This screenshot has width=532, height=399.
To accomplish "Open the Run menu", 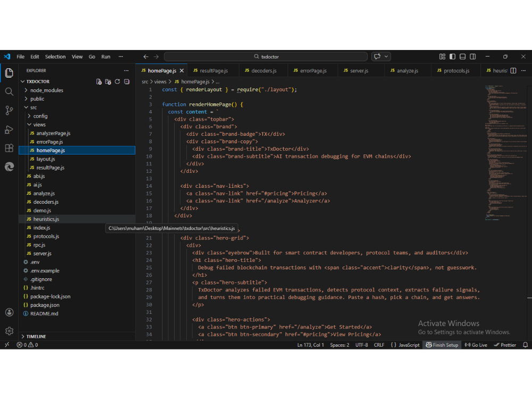I will (106, 57).
